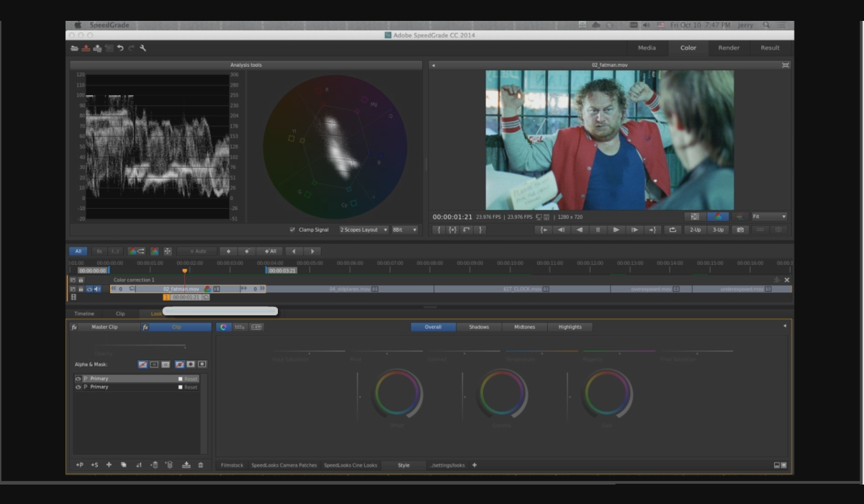864x504 pixels.
Task: Switch to the Render tab
Action: click(729, 48)
